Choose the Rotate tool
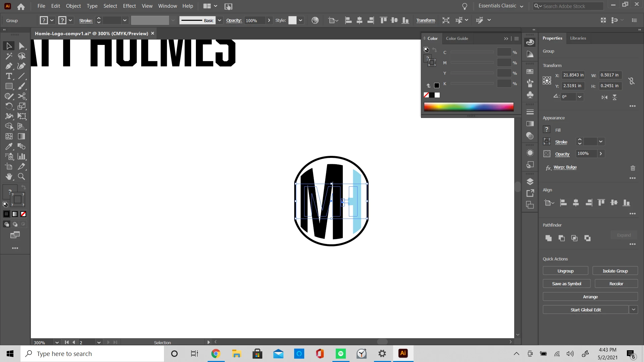 click(9, 106)
